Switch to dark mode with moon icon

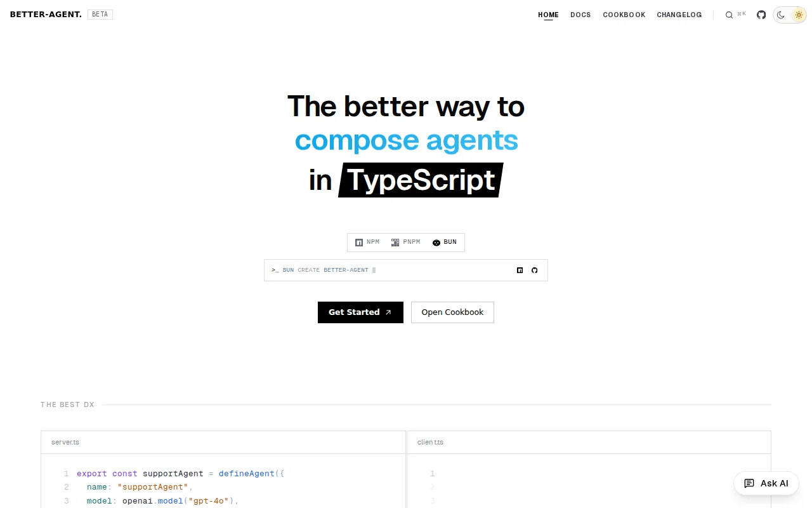pyautogui.click(x=781, y=15)
